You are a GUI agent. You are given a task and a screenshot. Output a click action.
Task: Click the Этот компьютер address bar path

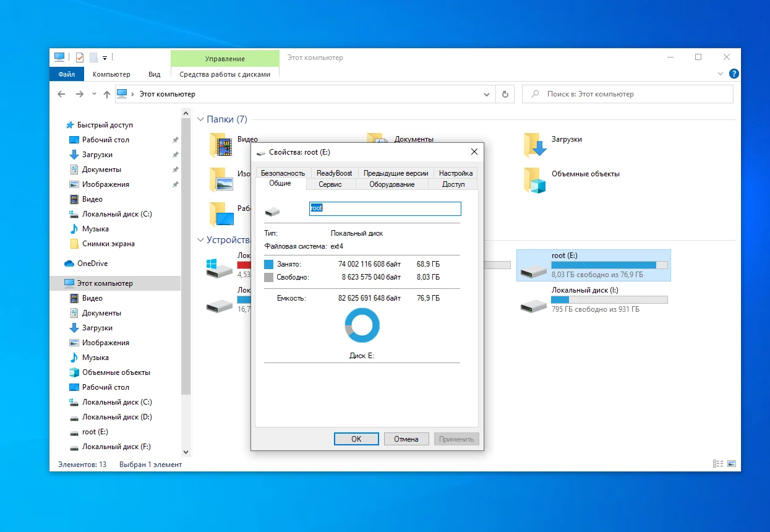[167, 94]
